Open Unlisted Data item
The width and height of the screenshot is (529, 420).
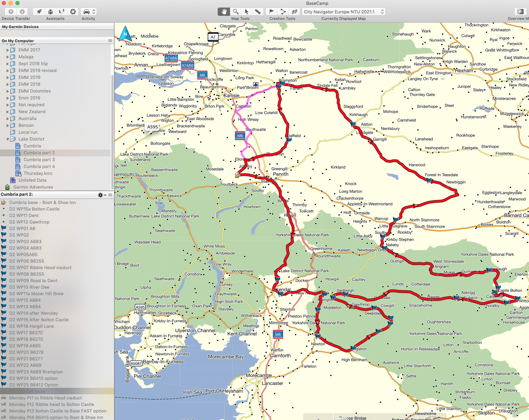tap(32, 180)
